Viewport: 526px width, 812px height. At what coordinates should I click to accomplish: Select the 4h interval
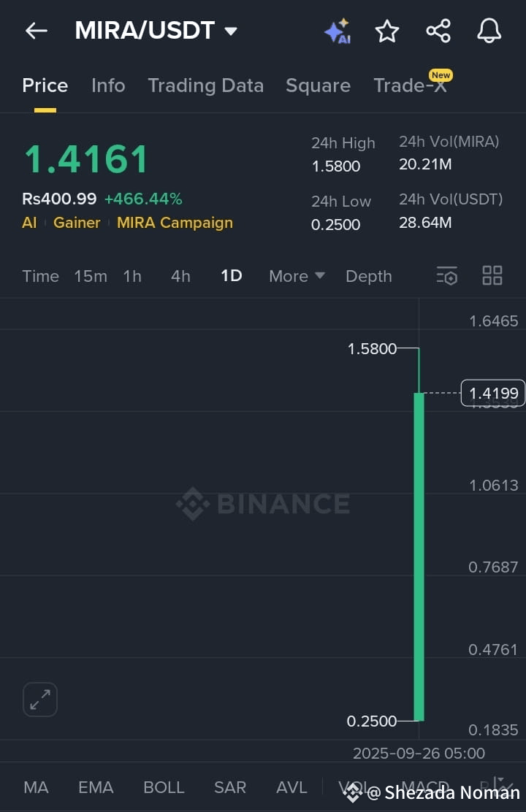181,276
